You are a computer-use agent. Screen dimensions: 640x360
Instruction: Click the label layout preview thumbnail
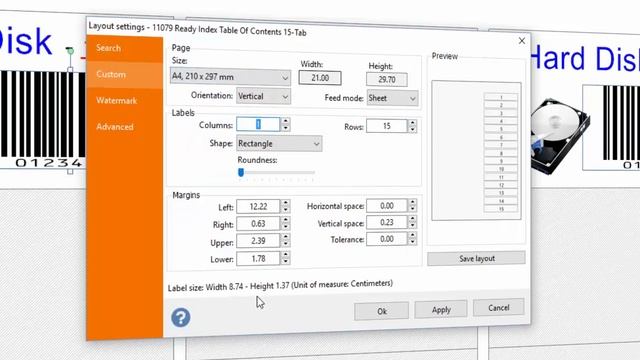click(476, 151)
